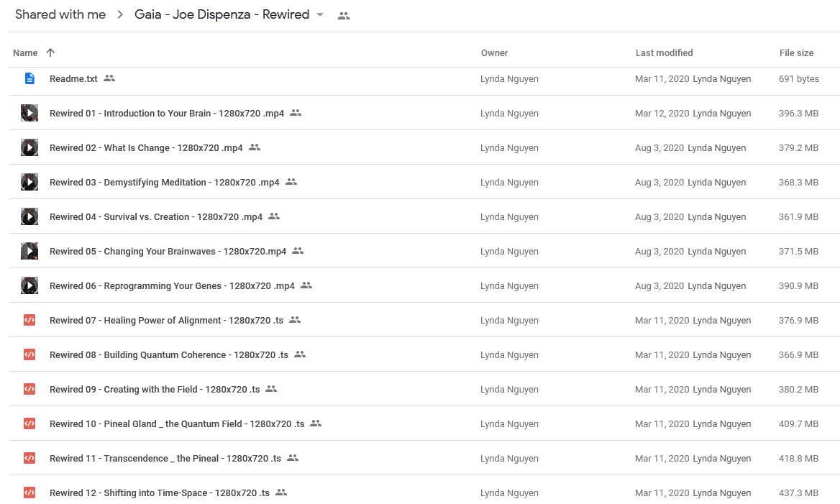840x504 pixels.
Task: Select Rewired 02 - What Is Change file
Action: tap(146, 148)
